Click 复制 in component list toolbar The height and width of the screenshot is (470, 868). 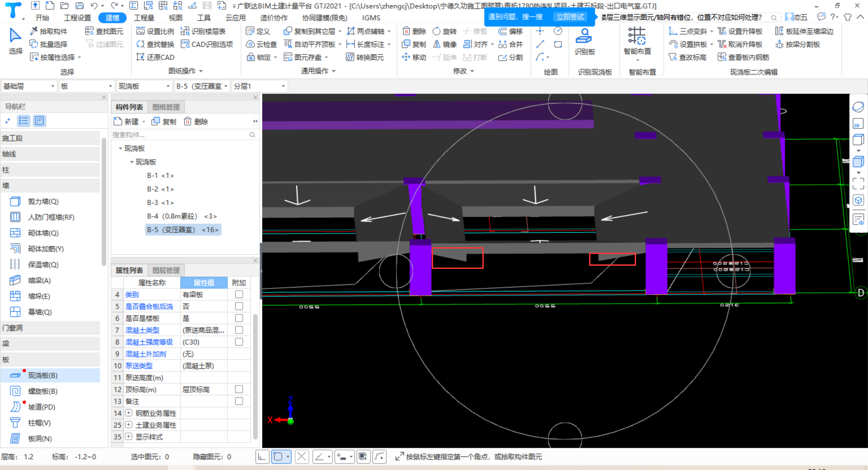164,122
